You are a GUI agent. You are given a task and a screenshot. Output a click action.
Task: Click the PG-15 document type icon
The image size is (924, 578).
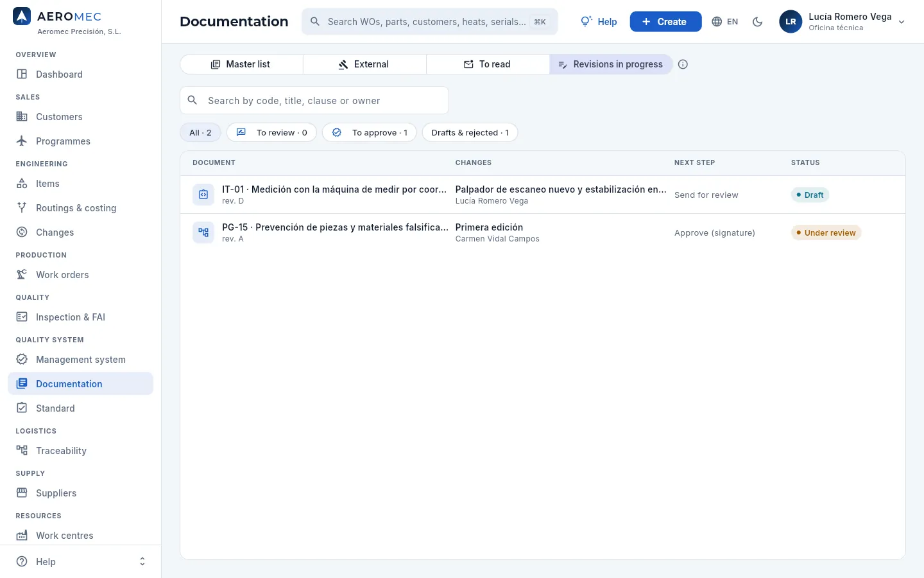coord(203,232)
